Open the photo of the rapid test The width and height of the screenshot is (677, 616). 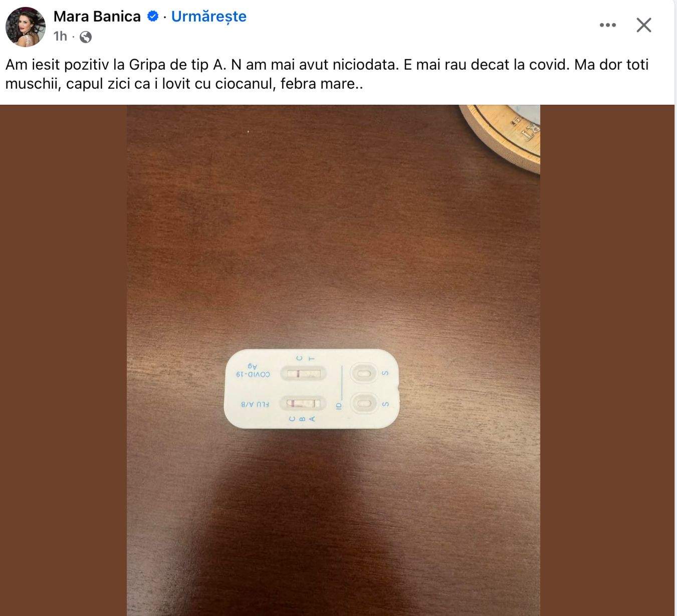333,251
